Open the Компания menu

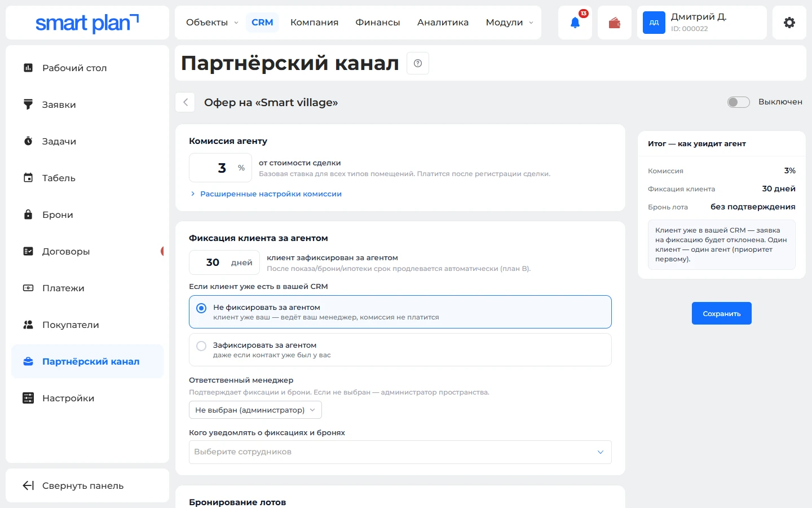click(x=315, y=23)
